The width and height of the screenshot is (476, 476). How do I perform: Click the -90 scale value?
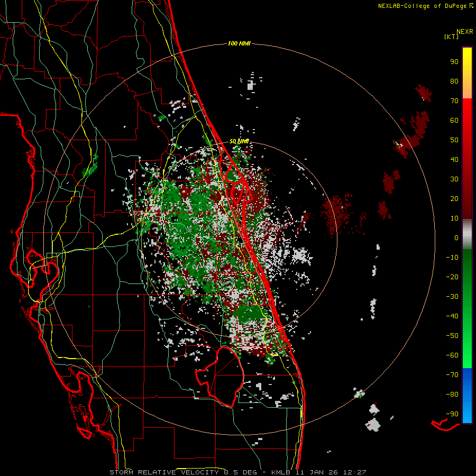[x=452, y=414]
